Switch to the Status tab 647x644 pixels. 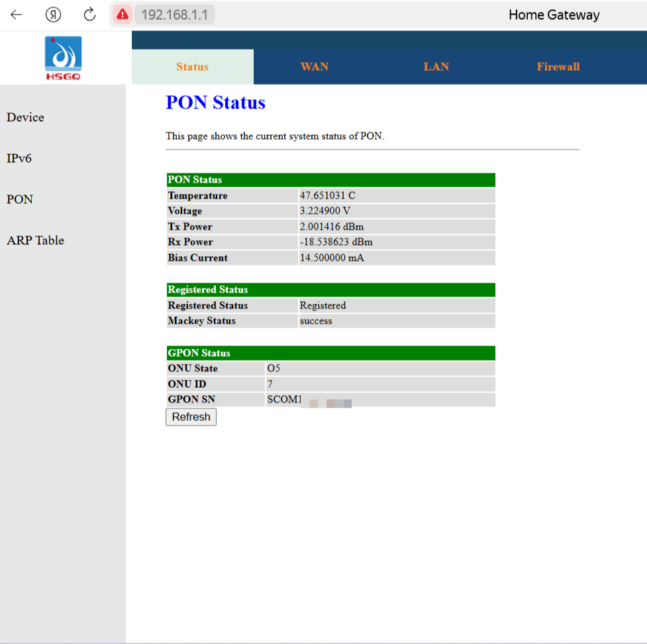(192, 67)
